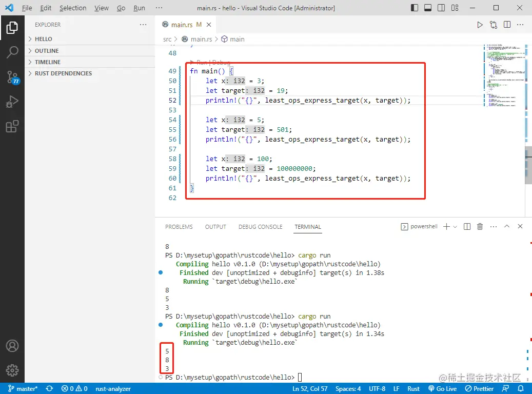Open the Run menu
The image size is (532, 394).
click(x=139, y=8)
